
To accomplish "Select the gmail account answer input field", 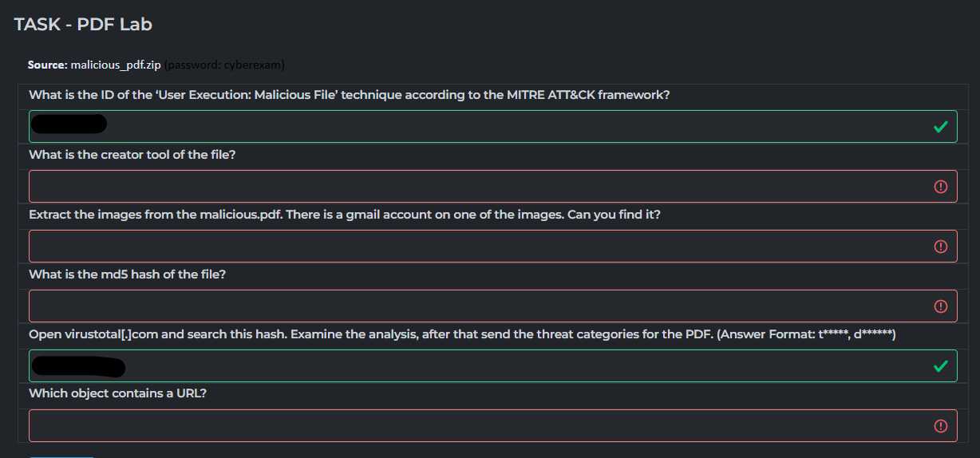I will [479, 247].
